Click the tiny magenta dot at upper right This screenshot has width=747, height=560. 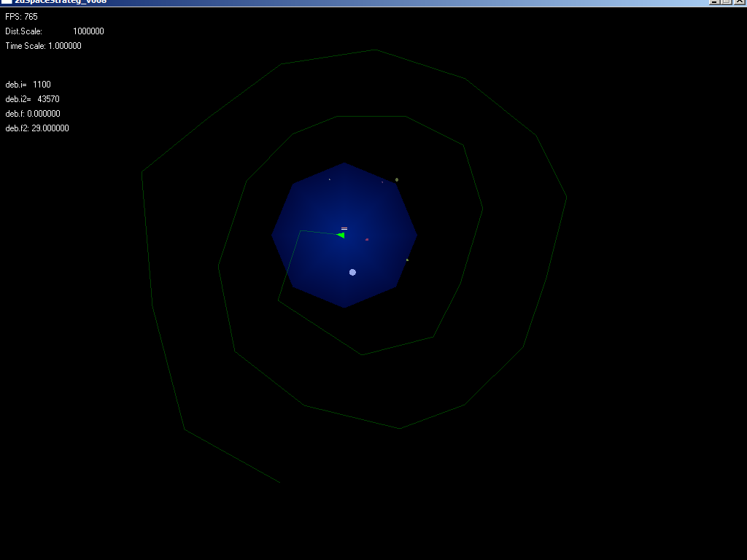(x=382, y=182)
